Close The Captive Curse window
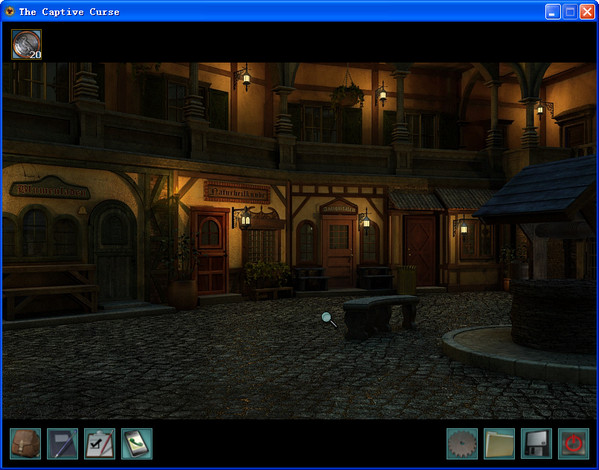The height and width of the screenshot is (470, 599). coord(587,12)
